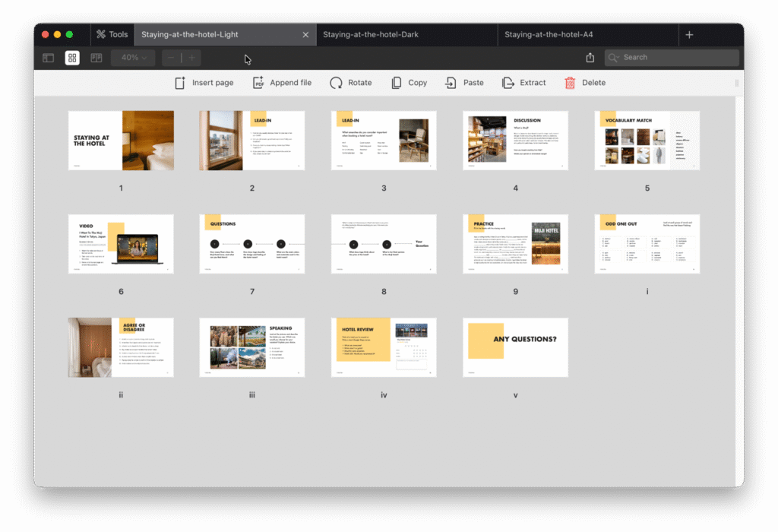
Task: Open the 40% zoom level dropdown
Action: (x=134, y=58)
